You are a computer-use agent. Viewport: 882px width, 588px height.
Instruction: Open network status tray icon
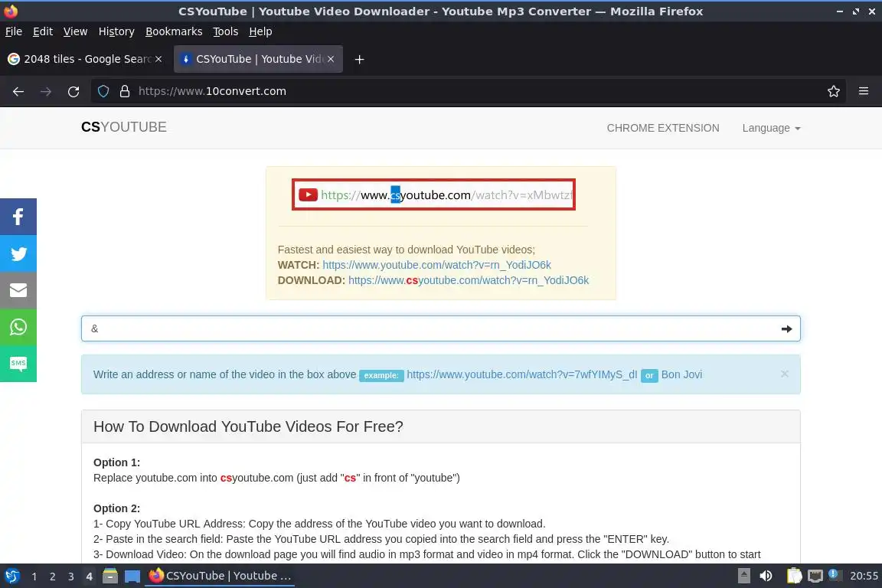coord(815,577)
